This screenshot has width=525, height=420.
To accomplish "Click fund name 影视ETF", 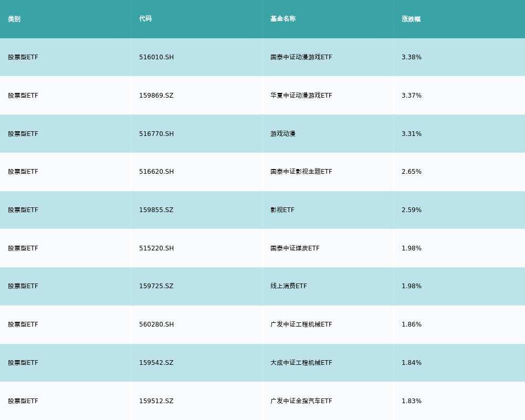I will pos(282,210).
